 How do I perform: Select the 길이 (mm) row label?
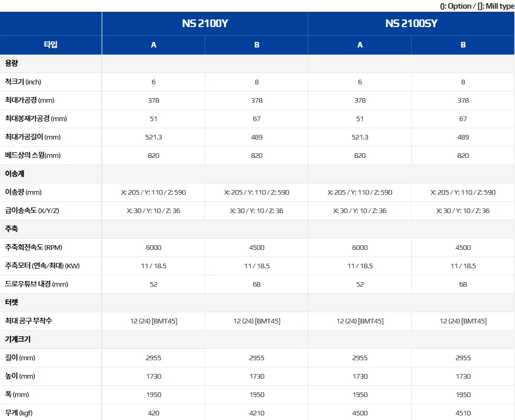(x=20, y=358)
